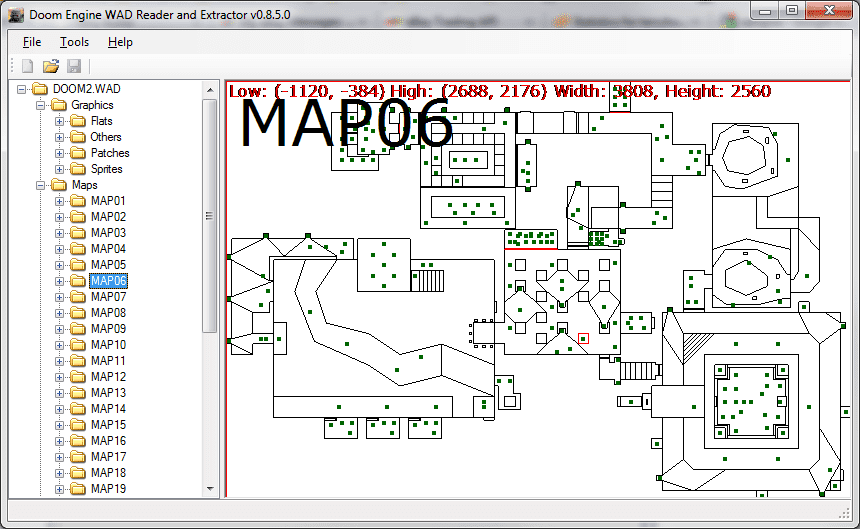Image resolution: width=860 pixels, height=529 pixels.
Task: Click the Maps folder icon
Action: point(59,185)
